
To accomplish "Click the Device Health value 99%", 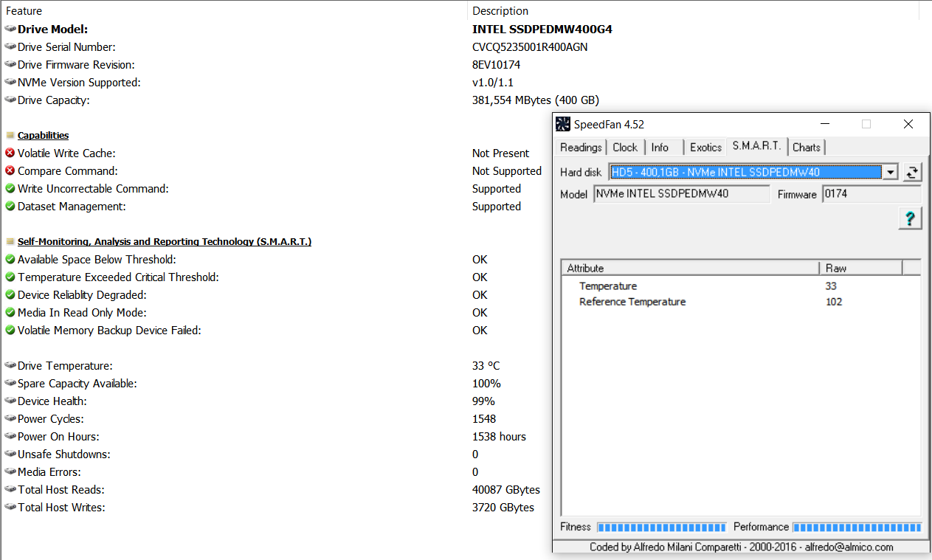I will coord(483,401).
